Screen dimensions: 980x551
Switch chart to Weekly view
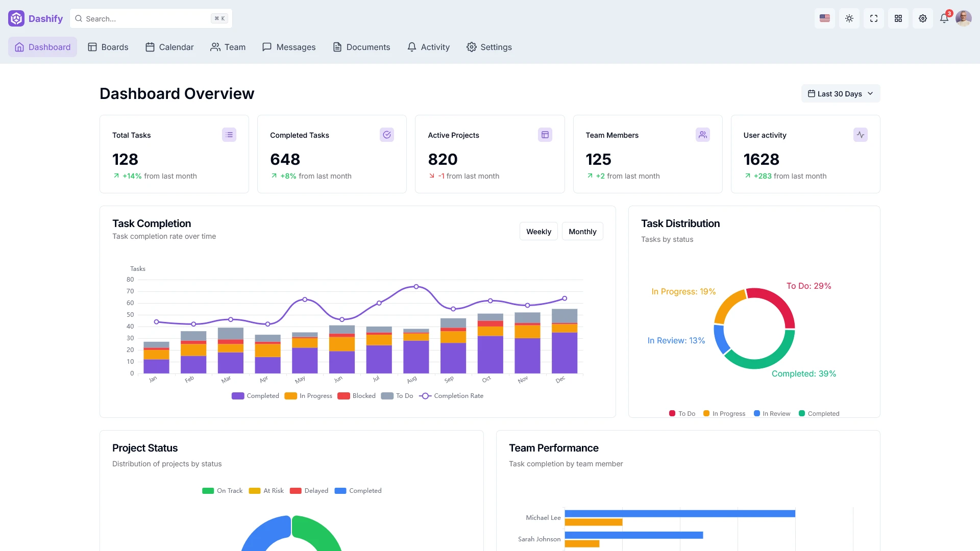[538, 231]
